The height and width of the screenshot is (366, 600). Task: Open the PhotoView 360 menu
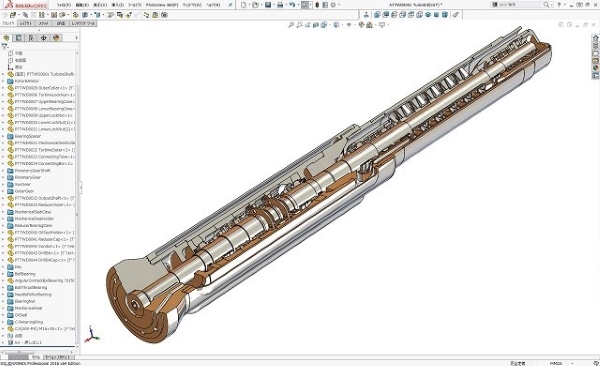point(162,5)
